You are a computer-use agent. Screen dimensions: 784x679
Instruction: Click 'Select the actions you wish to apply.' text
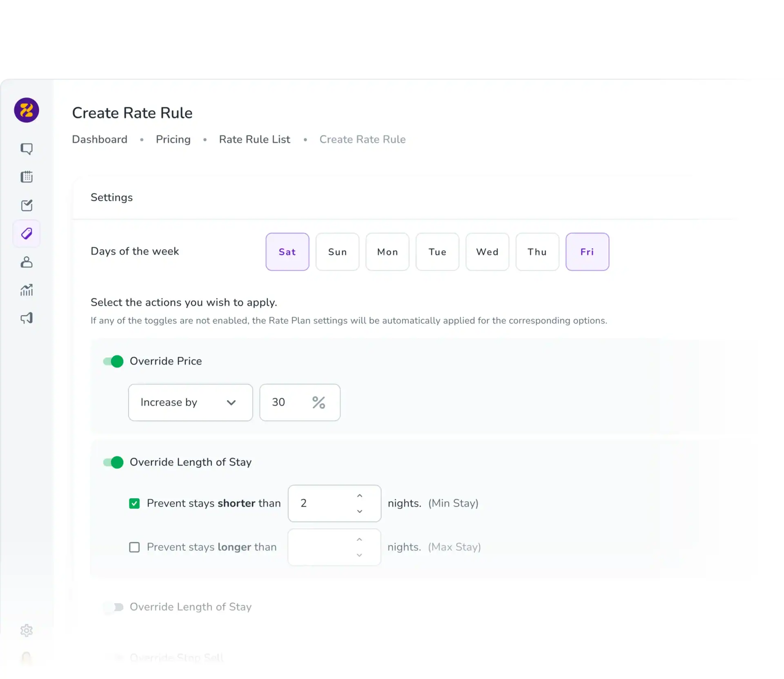coord(184,303)
